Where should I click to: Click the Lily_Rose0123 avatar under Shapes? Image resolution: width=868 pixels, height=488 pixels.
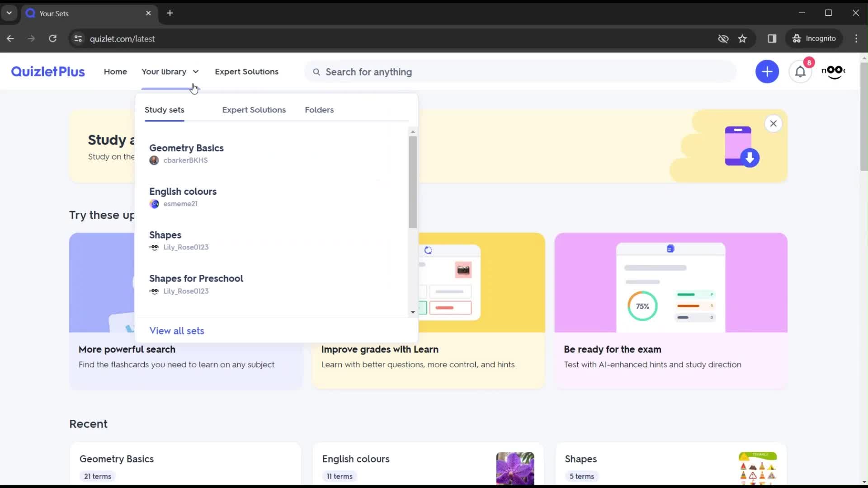[154, 247]
